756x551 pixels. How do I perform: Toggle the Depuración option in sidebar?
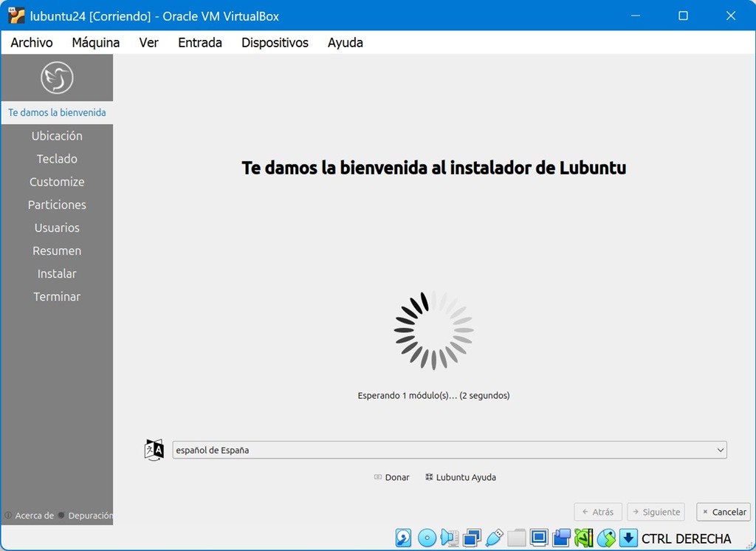86,516
